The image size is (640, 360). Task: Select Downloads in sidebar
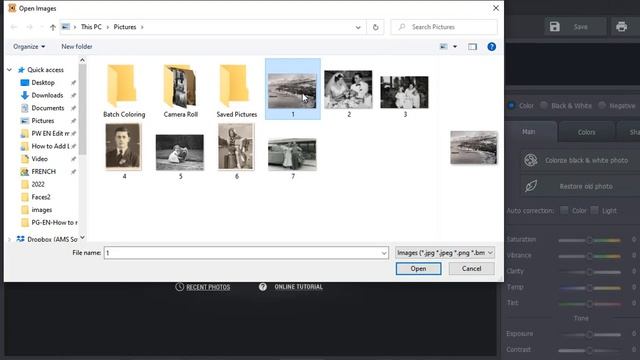click(x=47, y=95)
